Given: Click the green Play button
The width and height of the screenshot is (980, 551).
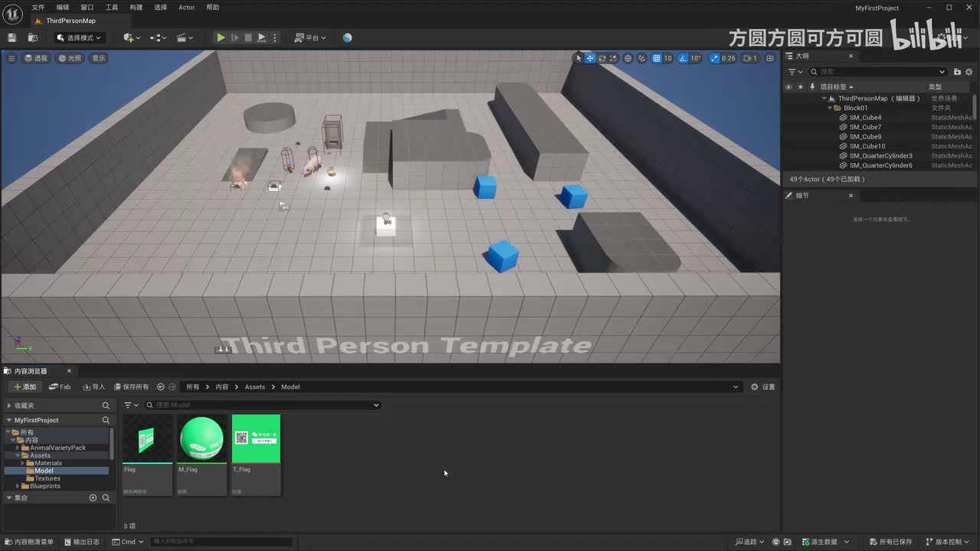Looking at the screenshot, I should pyautogui.click(x=220, y=37).
